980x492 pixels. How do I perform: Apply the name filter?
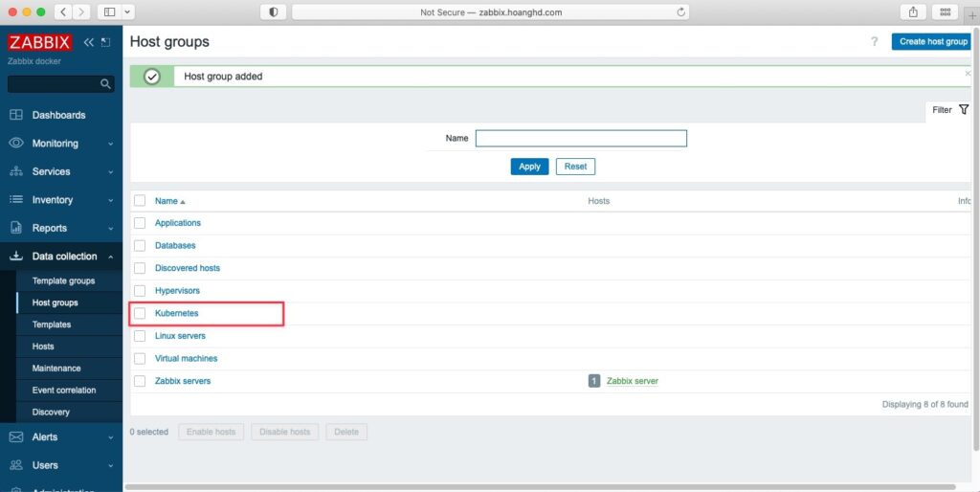tap(529, 167)
